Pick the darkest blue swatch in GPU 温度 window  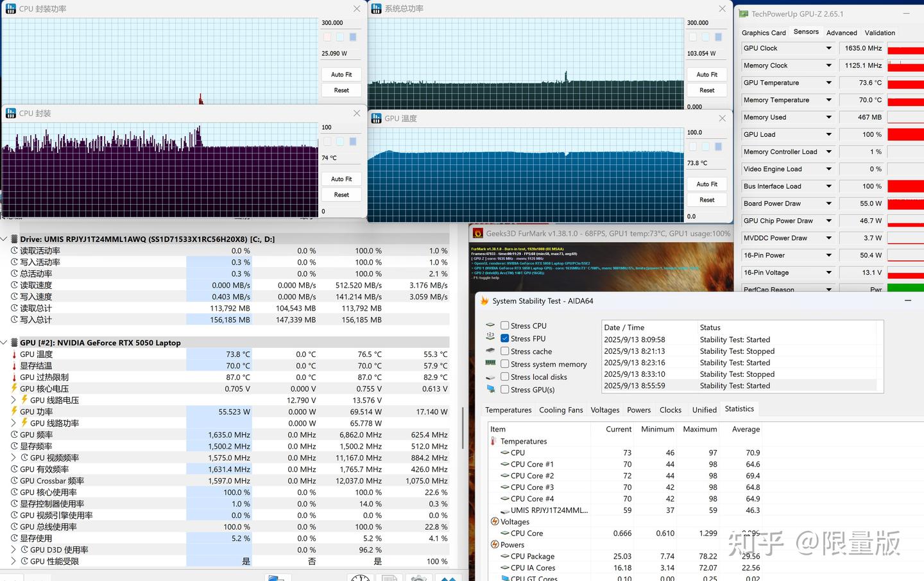pos(718,147)
